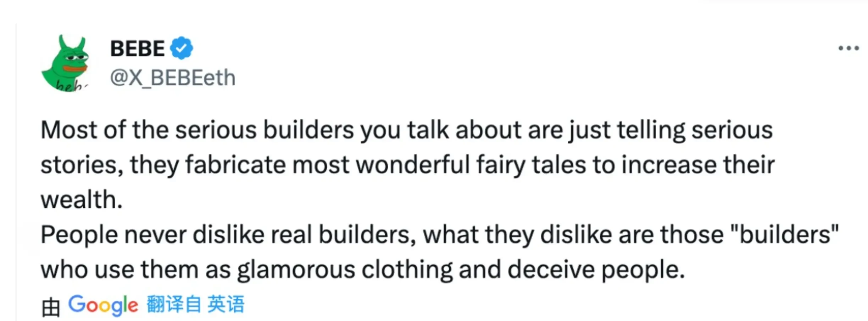Click the 翻译自 translated-from text

[174, 305]
